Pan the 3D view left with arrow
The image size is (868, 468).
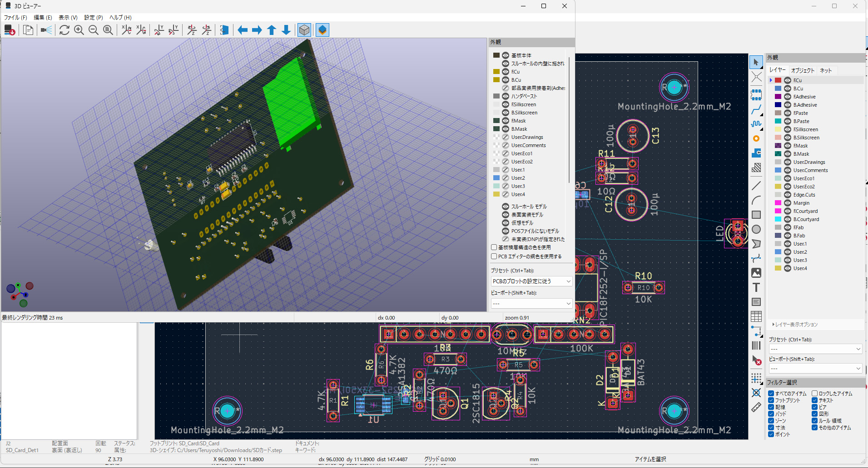243,30
